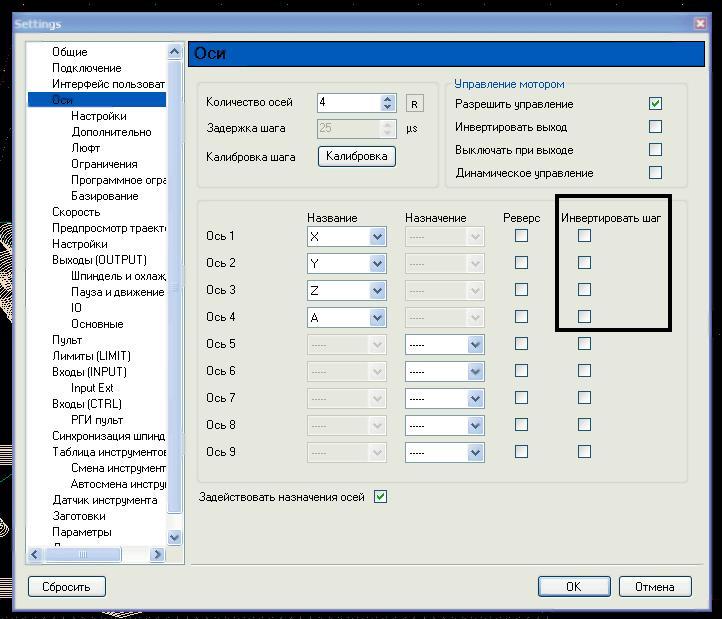Select Подключение in the settings tree
Image resolution: width=722 pixels, height=619 pixels.
click(87, 68)
